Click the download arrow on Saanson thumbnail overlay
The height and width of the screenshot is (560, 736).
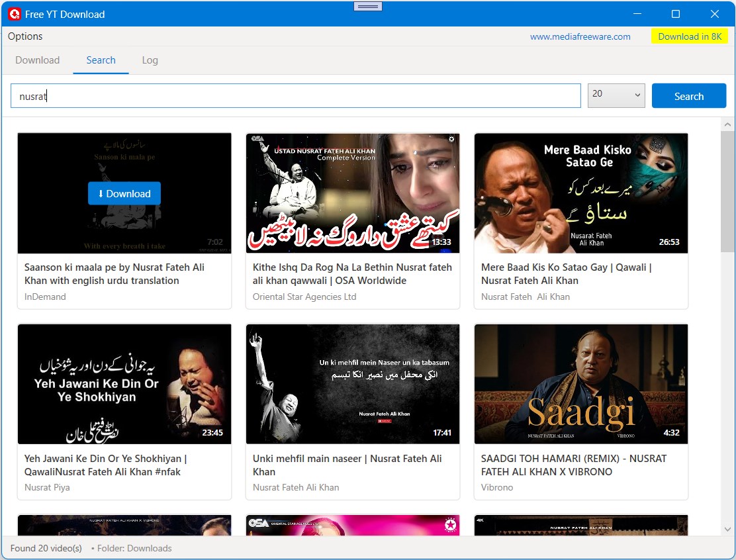(99, 193)
